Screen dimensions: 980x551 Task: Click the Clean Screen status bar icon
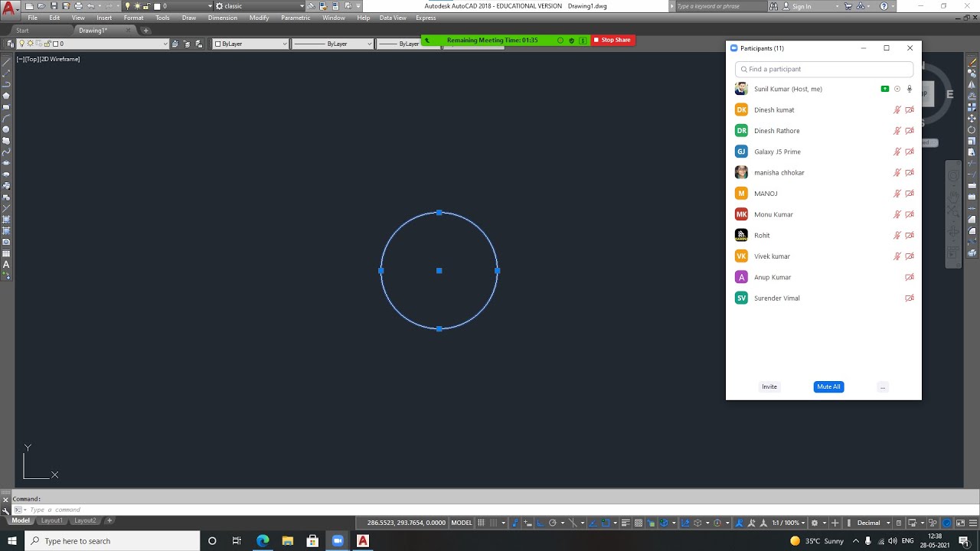point(960,523)
